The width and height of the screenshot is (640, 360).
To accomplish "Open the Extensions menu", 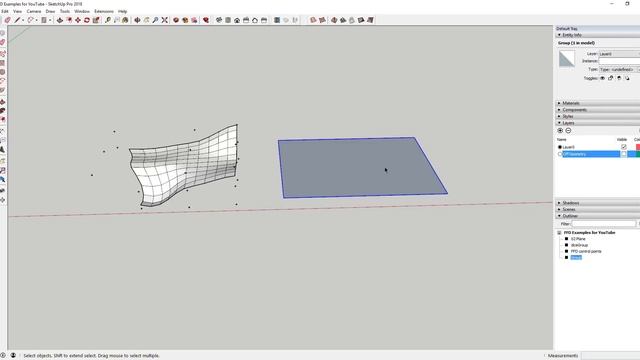I will tap(104, 11).
